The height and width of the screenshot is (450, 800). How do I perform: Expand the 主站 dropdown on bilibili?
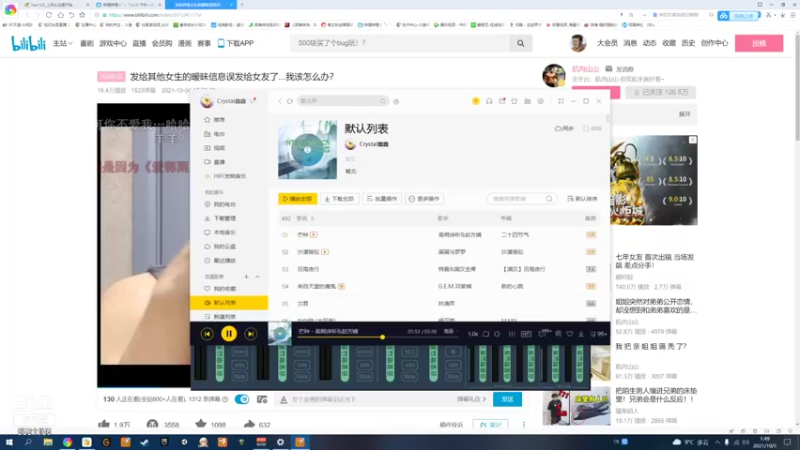[x=63, y=43]
